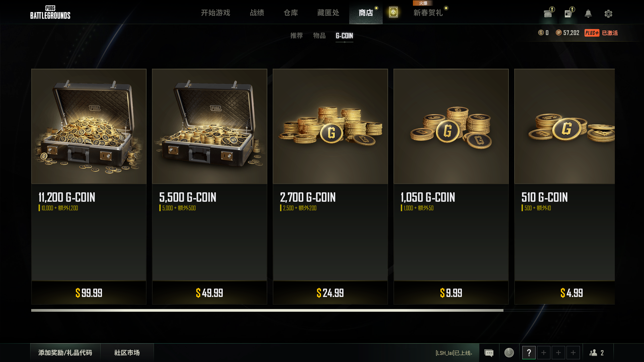The height and width of the screenshot is (362, 644).
Task: Open the 社区市场 link
Action: (x=127, y=353)
